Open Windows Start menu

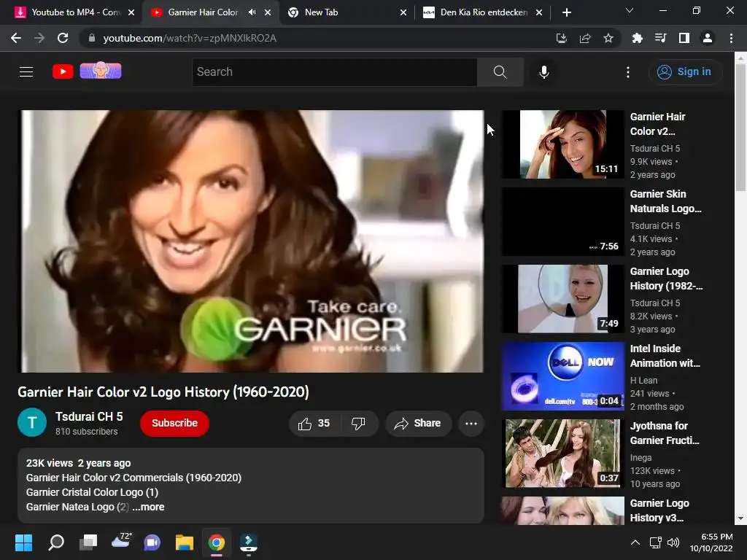click(x=23, y=542)
